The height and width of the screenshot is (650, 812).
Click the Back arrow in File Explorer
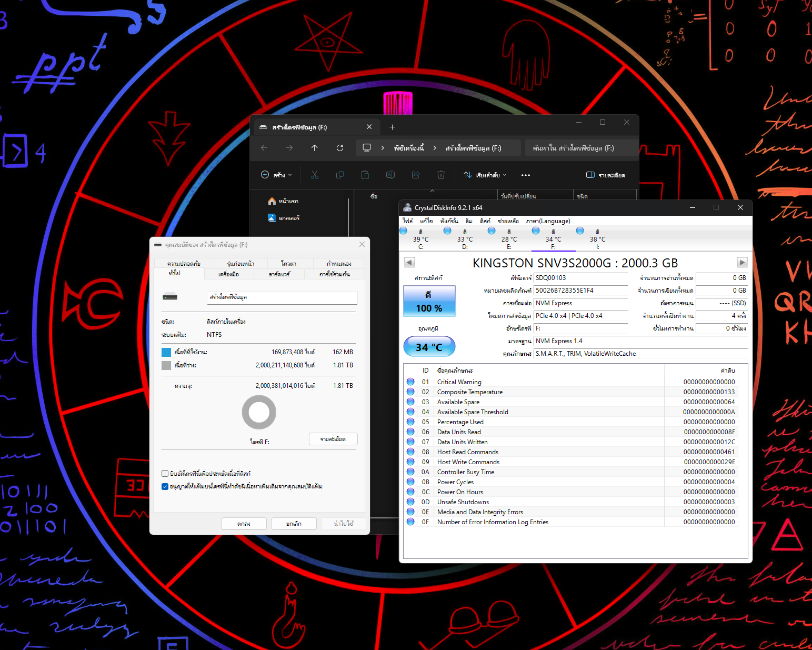tap(264, 148)
